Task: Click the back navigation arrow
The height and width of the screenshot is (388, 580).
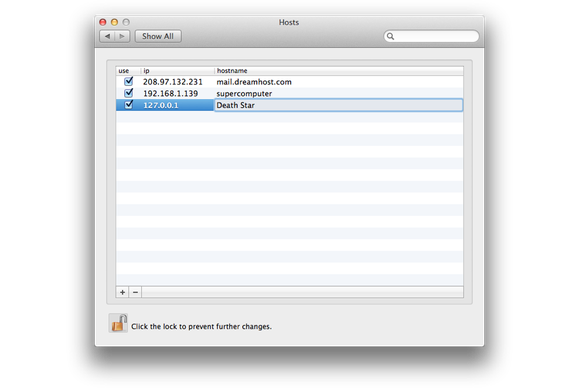Action: pyautogui.click(x=107, y=36)
